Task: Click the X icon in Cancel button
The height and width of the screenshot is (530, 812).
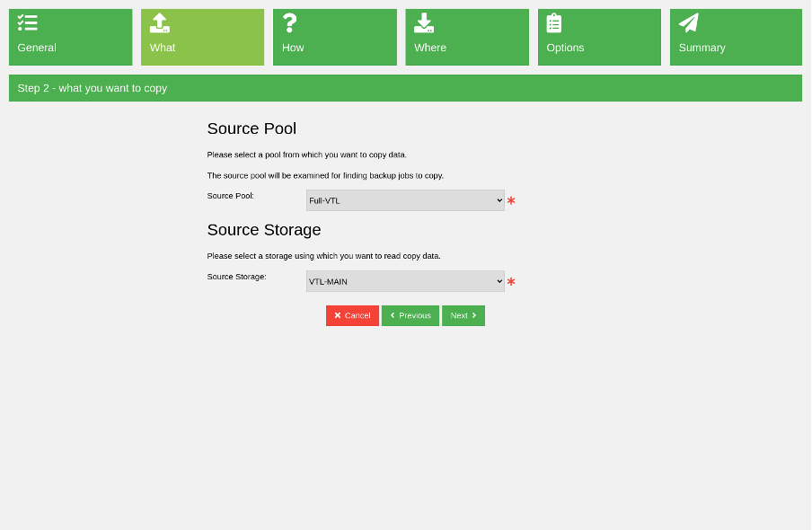Action: click(x=338, y=315)
